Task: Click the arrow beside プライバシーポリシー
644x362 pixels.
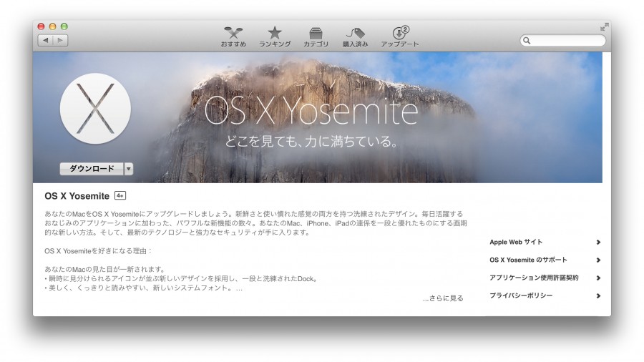Action: [x=598, y=295]
